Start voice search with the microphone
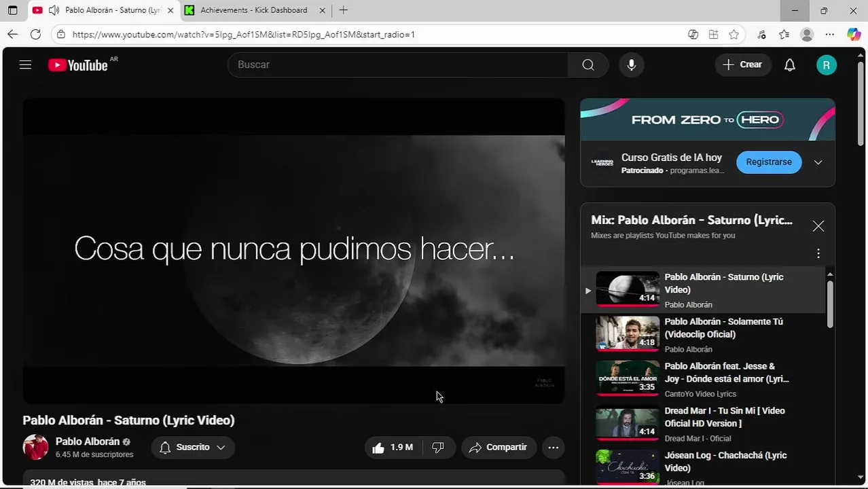 click(x=632, y=65)
